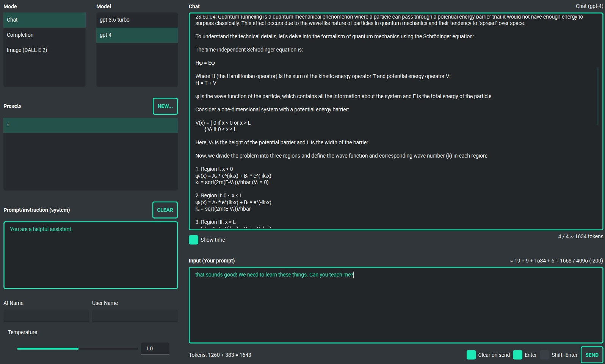Select Completion mode
Screen dimensions: 605x364
click(x=44, y=35)
